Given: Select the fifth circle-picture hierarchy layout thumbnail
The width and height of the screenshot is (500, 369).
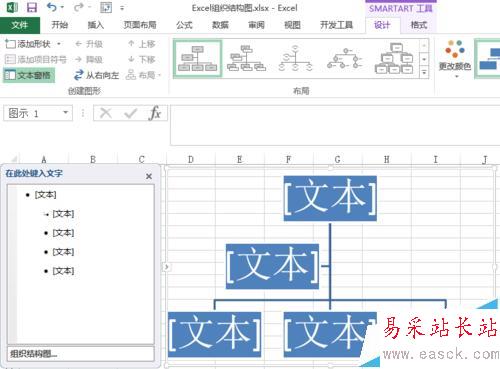Looking at the screenshot, I should point(394,59).
